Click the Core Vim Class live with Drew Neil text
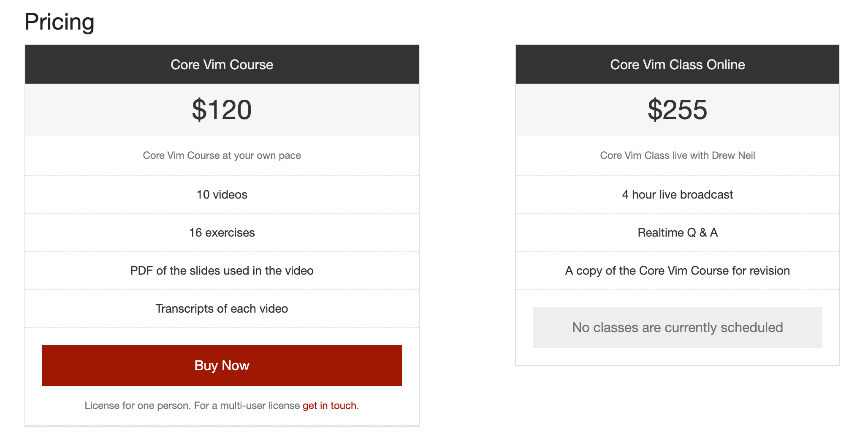Image resolution: width=868 pixels, height=447 pixels. (677, 155)
